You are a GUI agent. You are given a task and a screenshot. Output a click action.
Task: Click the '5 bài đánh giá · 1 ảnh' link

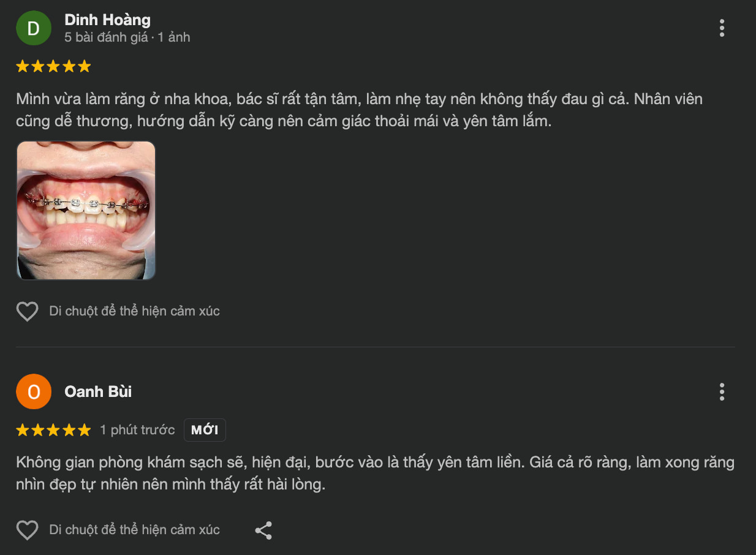click(x=127, y=37)
